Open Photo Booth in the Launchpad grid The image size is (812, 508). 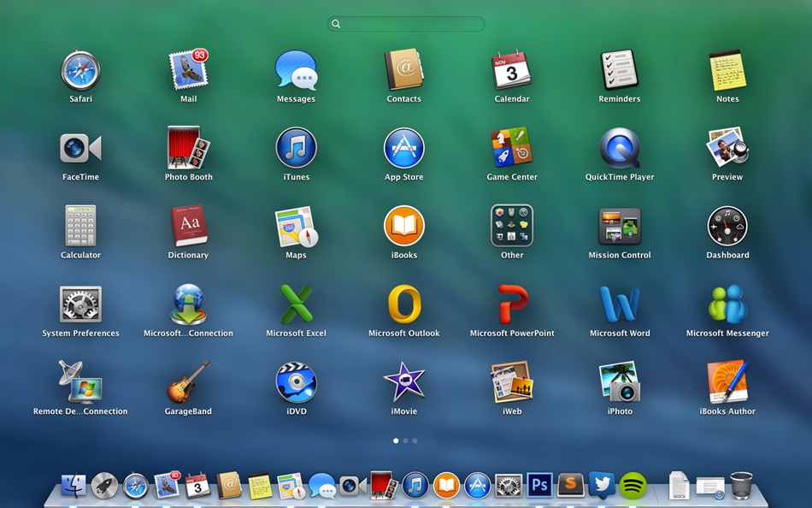pyautogui.click(x=189, y=148)
